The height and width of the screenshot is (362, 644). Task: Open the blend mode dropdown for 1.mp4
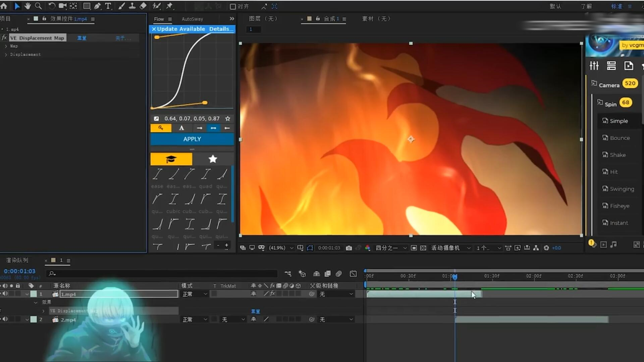[x=195, y=294]
